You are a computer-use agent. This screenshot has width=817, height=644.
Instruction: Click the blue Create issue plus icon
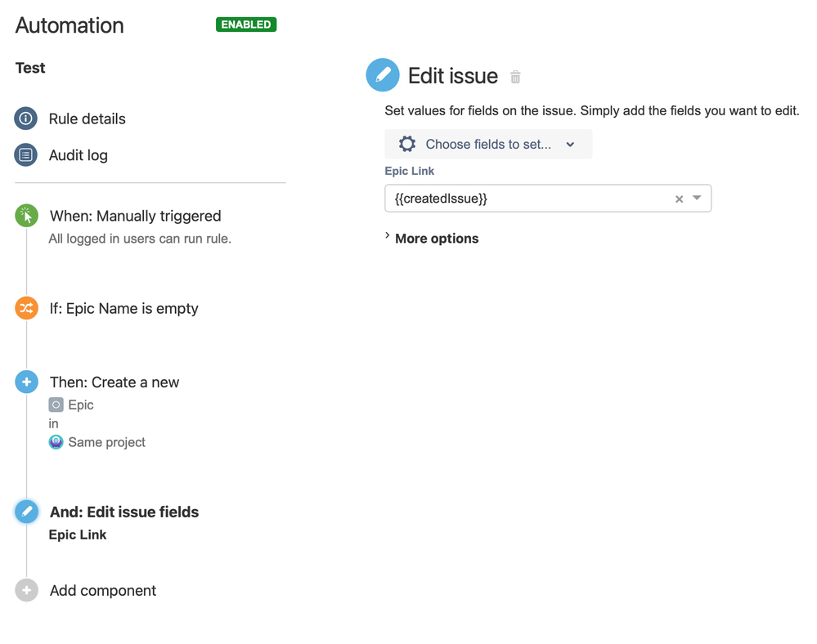tap(27, 382)
